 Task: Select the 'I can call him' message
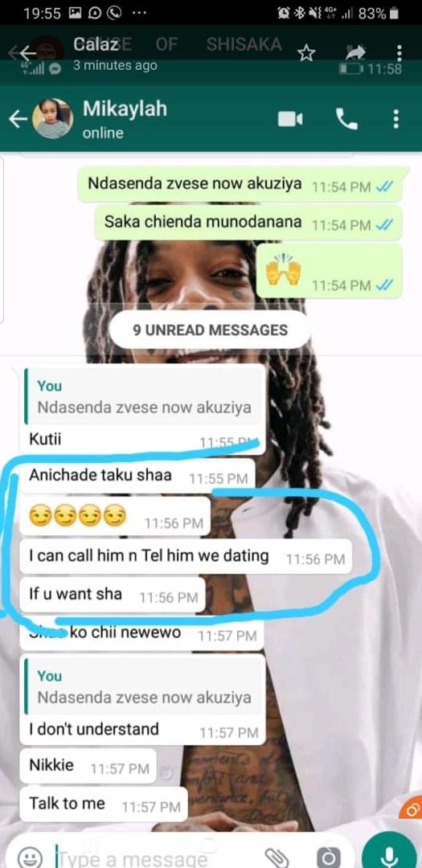click(186, 556)
